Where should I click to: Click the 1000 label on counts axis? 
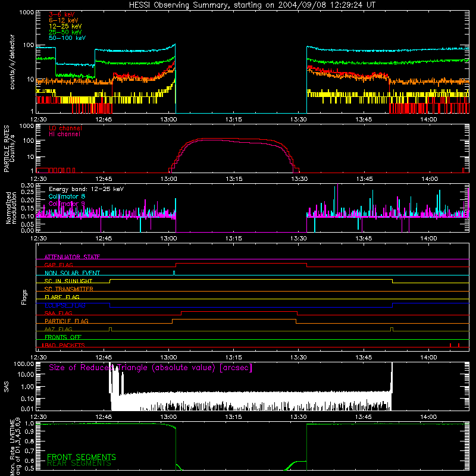click(x=27, y=12)
